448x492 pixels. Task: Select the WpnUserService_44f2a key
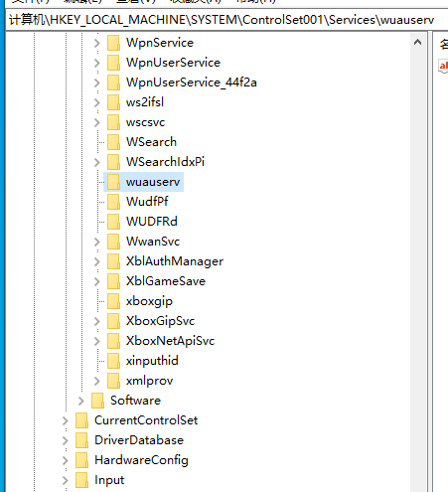[x=192, y=82]
